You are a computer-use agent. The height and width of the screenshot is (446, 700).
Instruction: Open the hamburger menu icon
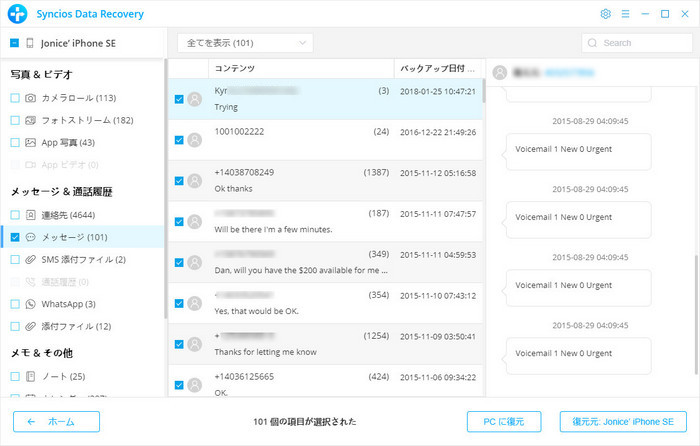pyautogui.click(x=625, y=14)
